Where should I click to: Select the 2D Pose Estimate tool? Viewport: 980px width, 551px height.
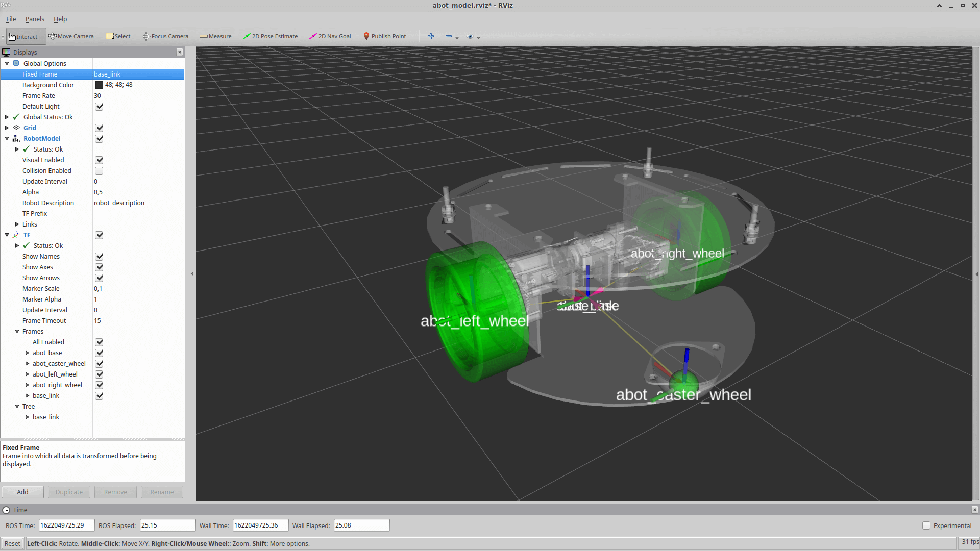point(270,36)
